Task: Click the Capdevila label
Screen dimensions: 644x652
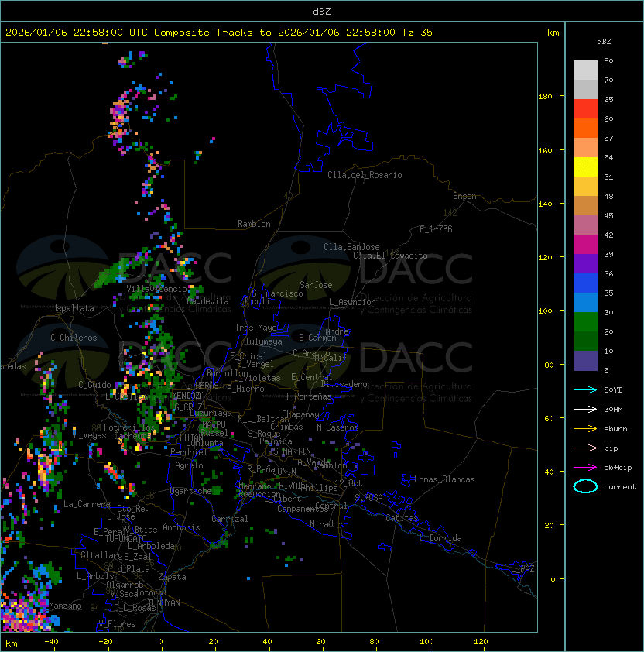Action: [x=208, y=301]
